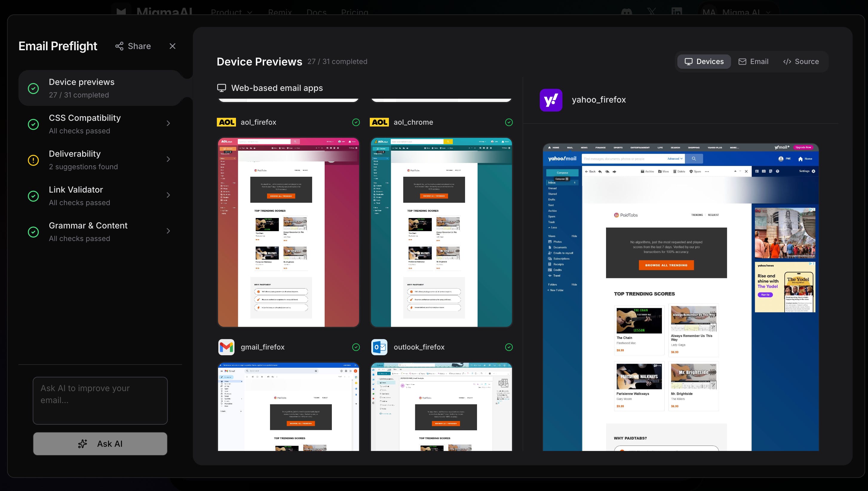Switch to the Source view tab
Screen dimensions: 868x491
pyautogui.click(x=800, y=62)
